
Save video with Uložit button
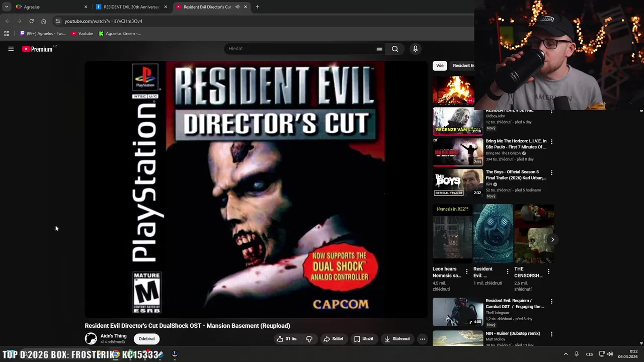coord(364,339)
